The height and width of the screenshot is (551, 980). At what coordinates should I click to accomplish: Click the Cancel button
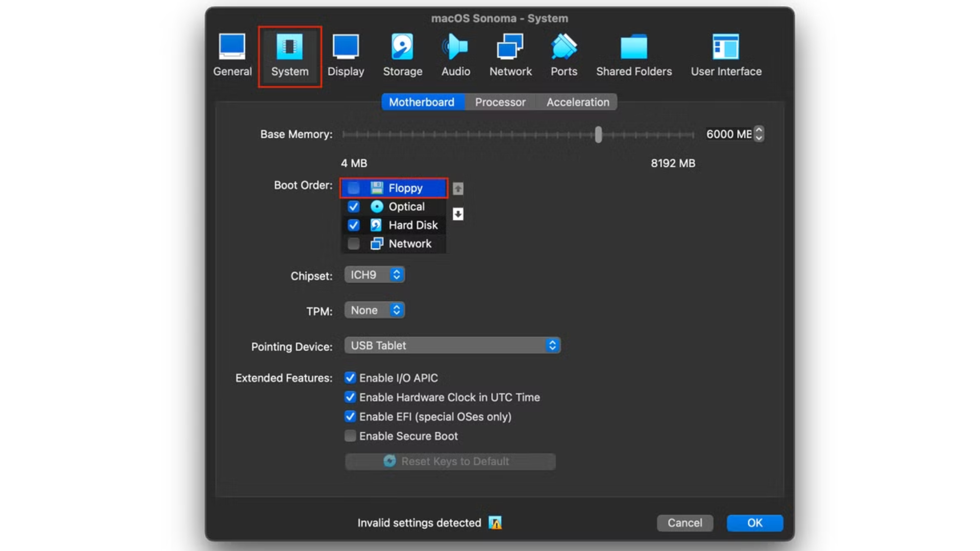(x=684, y=523)
